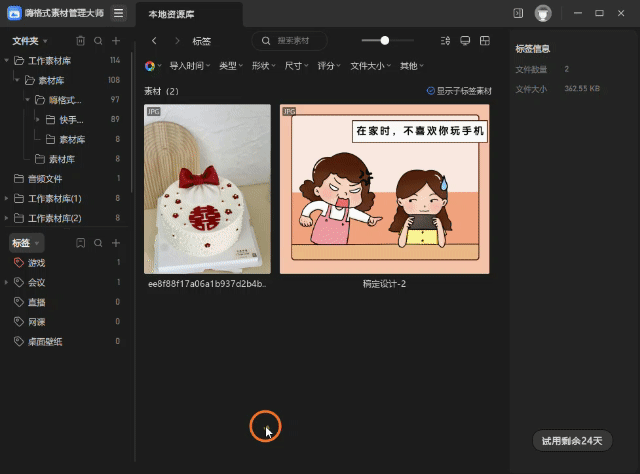Image resolution: width=640 pixels, height=474 pixels.
Task: Switch to the 本地资源库 tab
Action: [189, 14]
